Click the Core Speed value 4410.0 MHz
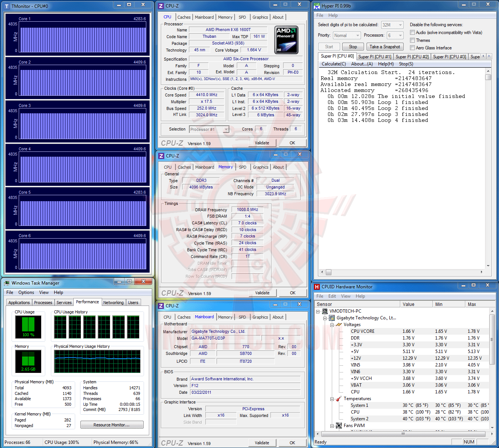499x448 pixels. coord(206,95)
